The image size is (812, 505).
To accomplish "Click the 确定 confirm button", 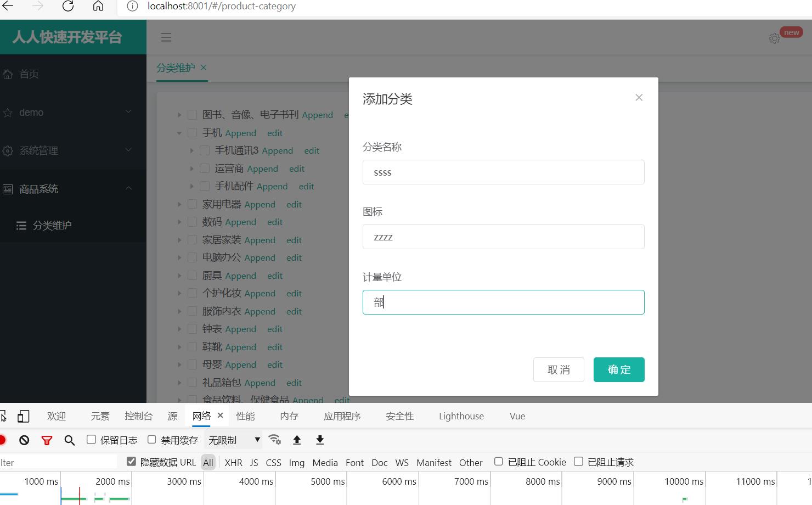I will [x=619, y=369].
